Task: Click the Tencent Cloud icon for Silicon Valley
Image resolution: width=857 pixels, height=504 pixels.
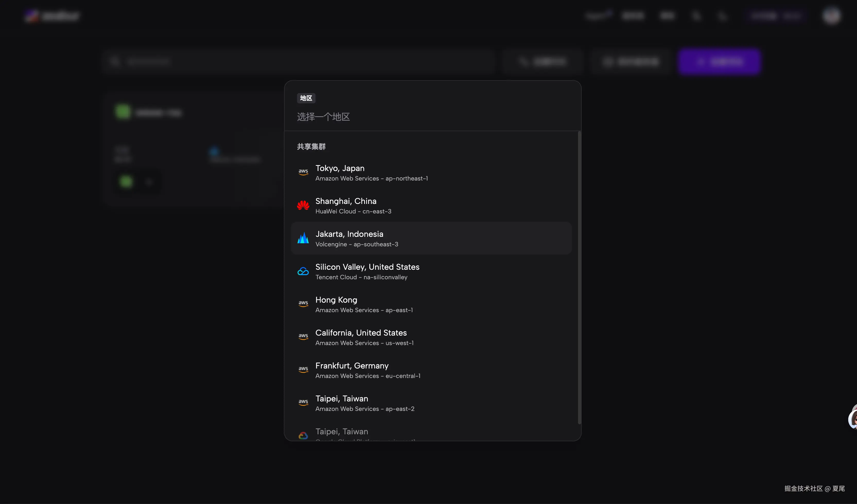Action: [303, 271]
